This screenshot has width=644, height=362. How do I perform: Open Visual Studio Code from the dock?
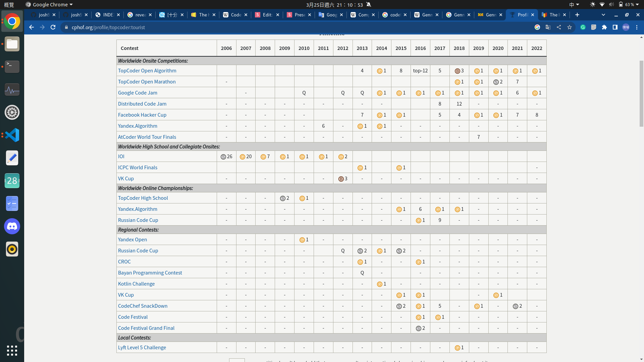[x=12, y=135]
